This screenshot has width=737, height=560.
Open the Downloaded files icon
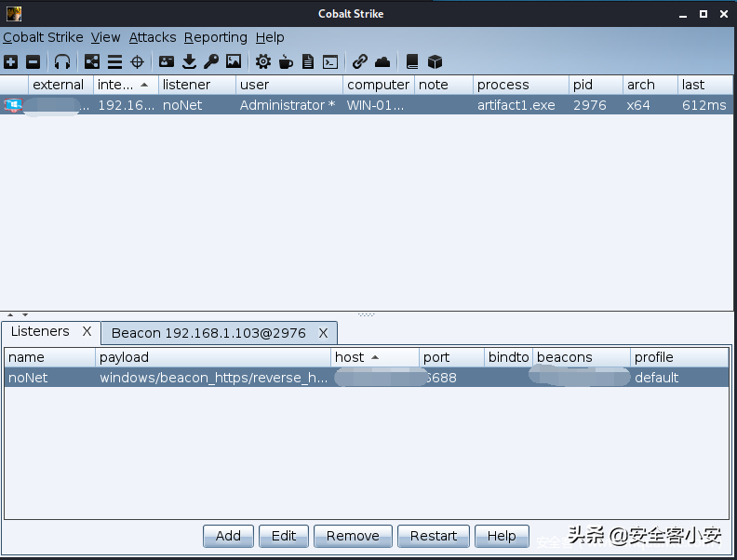189,61
